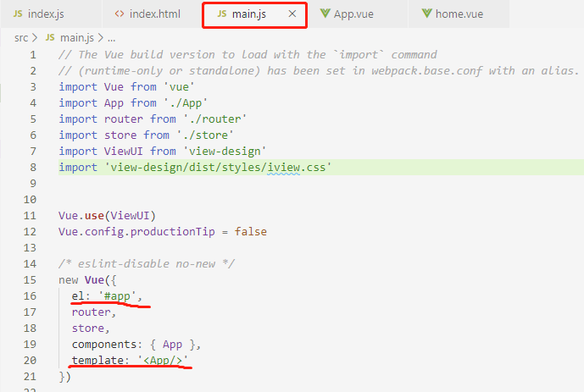This screenshot has width=584, height=392.
Task: Click the JS icon on index.js tab
Action: tap(18, 14)
